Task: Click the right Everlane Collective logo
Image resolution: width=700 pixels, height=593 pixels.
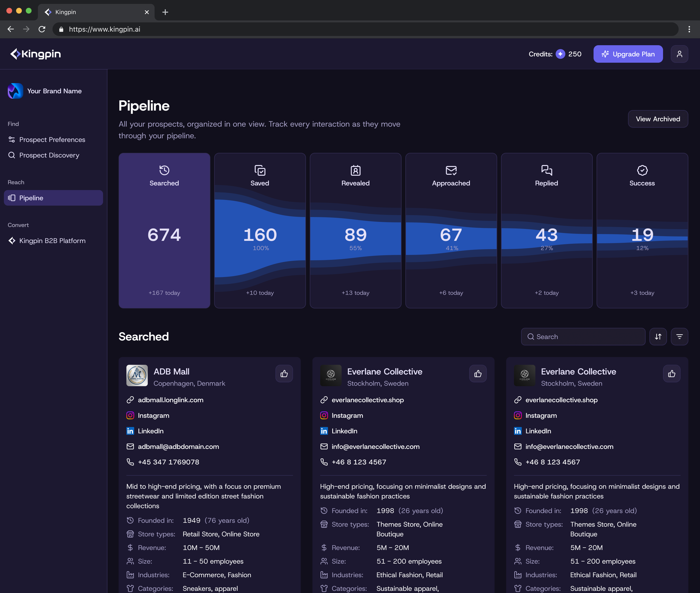Action: [524, 375]
